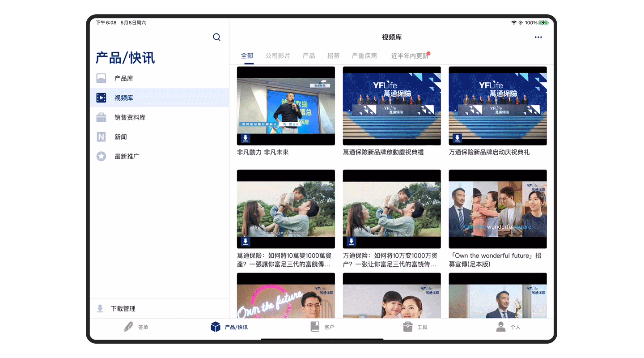This screenshot has width=644, height=358.
Task: Tap the 个人 person icon
Action: pos(501,327)
